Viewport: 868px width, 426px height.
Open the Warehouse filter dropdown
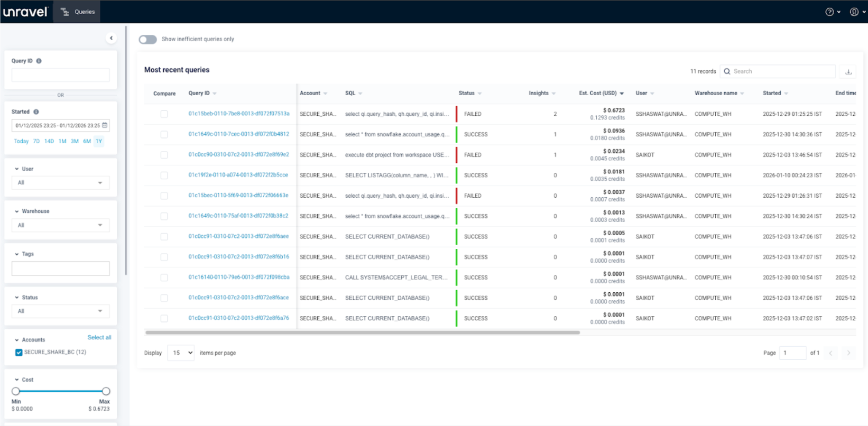(x=60, y=226)
